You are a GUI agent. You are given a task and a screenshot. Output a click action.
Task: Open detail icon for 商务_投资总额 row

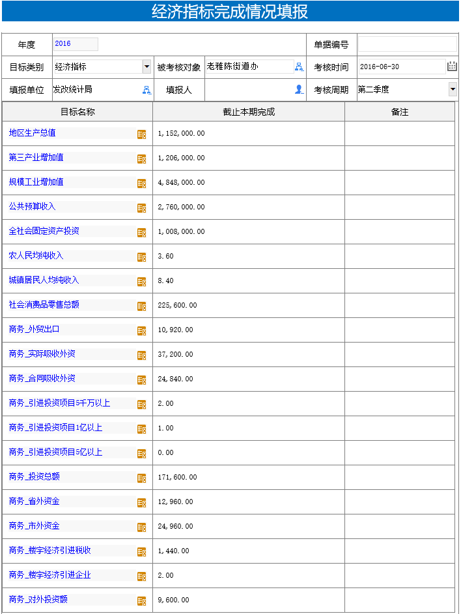coord(141,478)
